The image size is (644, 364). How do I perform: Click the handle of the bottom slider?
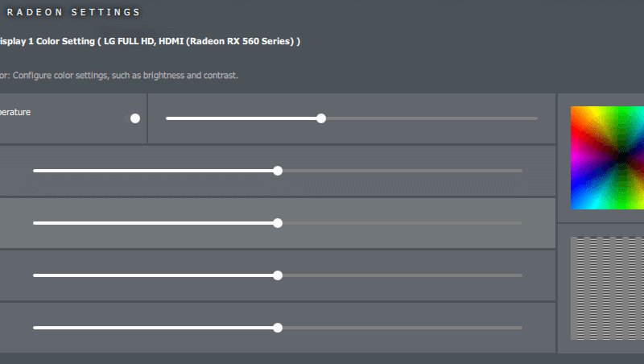pyautogui.click(x=278, y=328)
